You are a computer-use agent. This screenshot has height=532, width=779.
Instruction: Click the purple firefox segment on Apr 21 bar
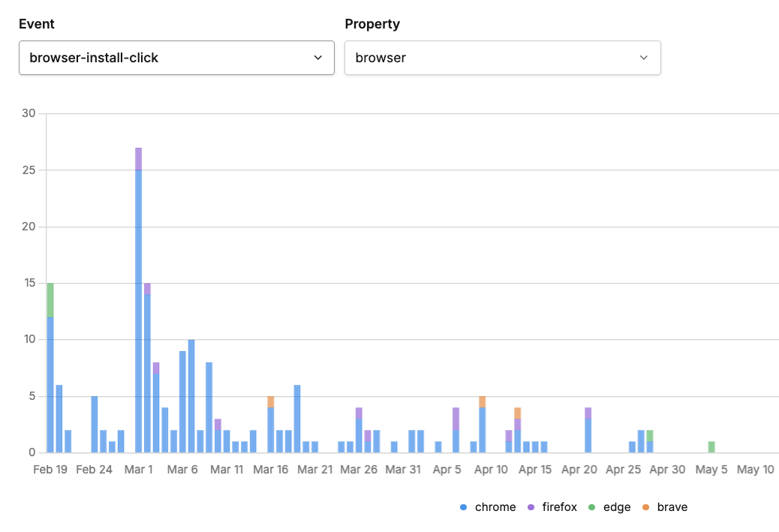[588, 413]
